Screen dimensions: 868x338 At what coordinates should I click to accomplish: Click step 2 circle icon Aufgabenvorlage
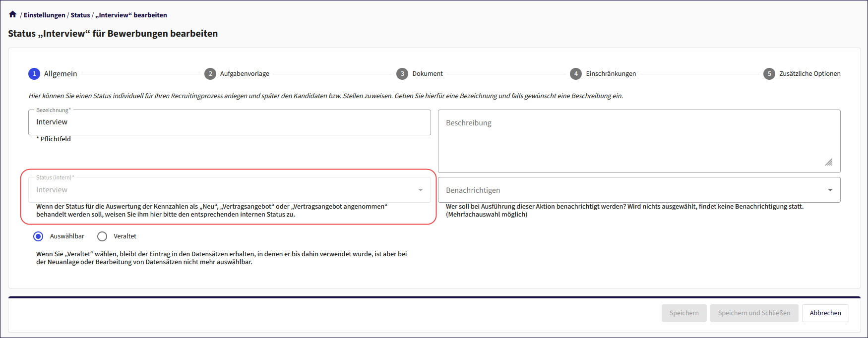[x=210, y=74]
